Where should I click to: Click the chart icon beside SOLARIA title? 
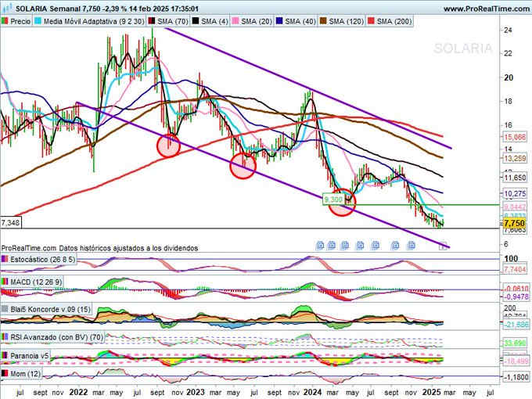8,8
